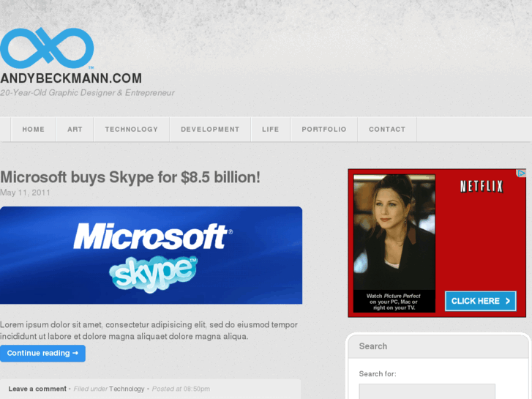Navigate to the Life section

[271, 130]
